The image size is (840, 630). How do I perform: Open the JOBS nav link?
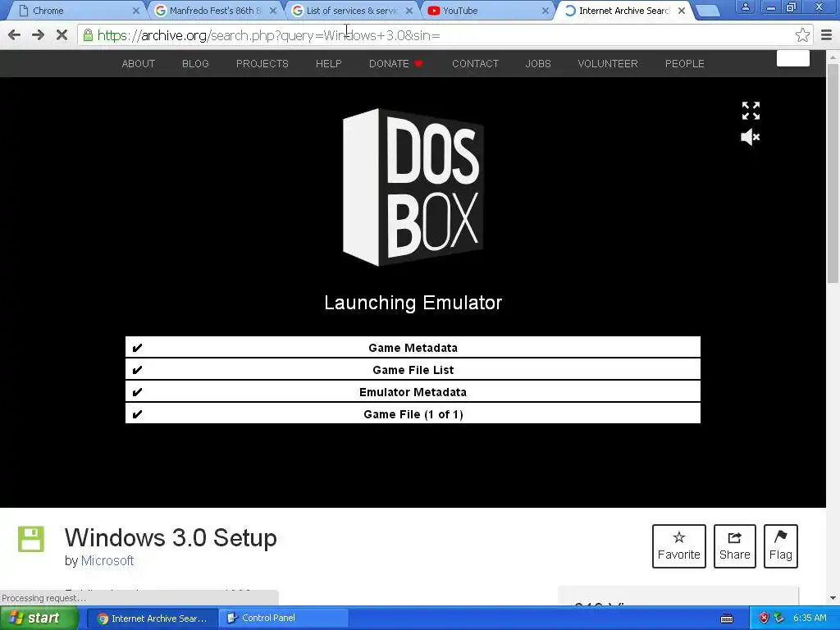[x=538, y=64]
